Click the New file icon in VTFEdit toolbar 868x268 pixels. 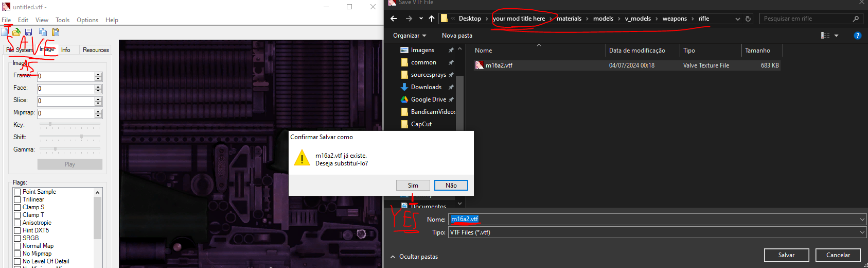pyautogui.click(x=5, y=32)
